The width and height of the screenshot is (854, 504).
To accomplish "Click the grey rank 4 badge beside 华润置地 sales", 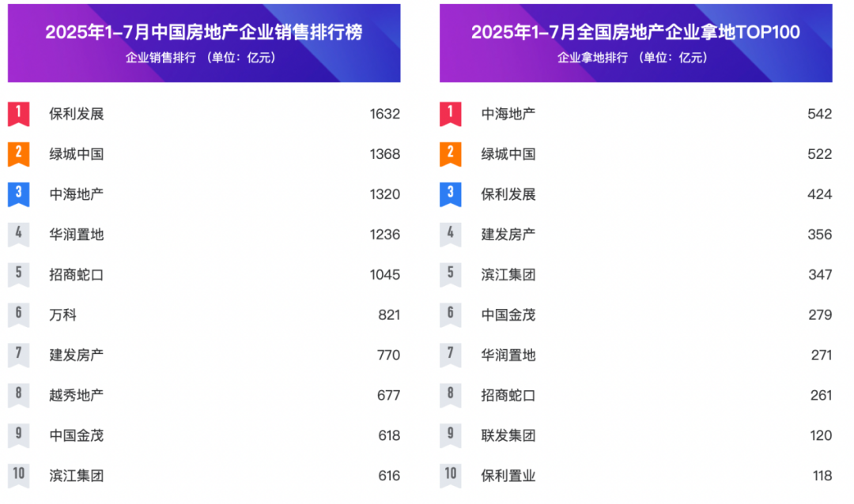I will tap(18, 235).
